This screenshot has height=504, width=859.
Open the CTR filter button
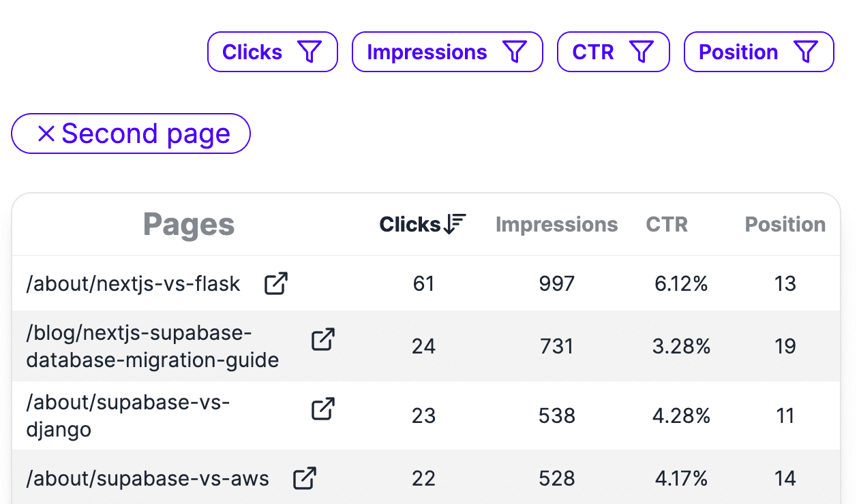click(613, 52)
